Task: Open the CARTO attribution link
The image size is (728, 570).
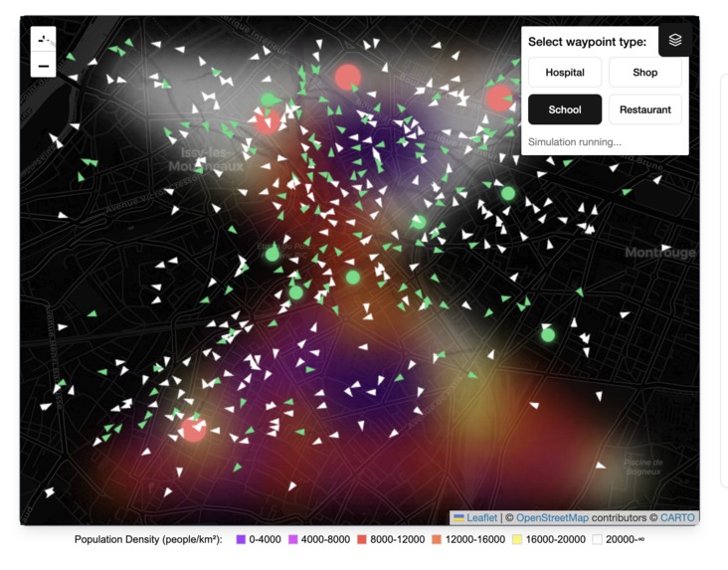Action: coord(677,517)
